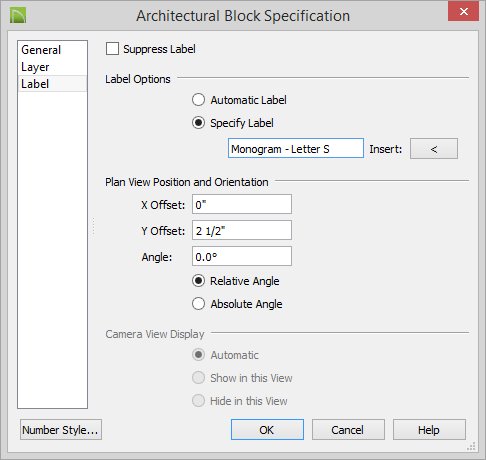The image size is (486, 460).
Task: Cancel the dialog changes
Action: click(348, 430)
